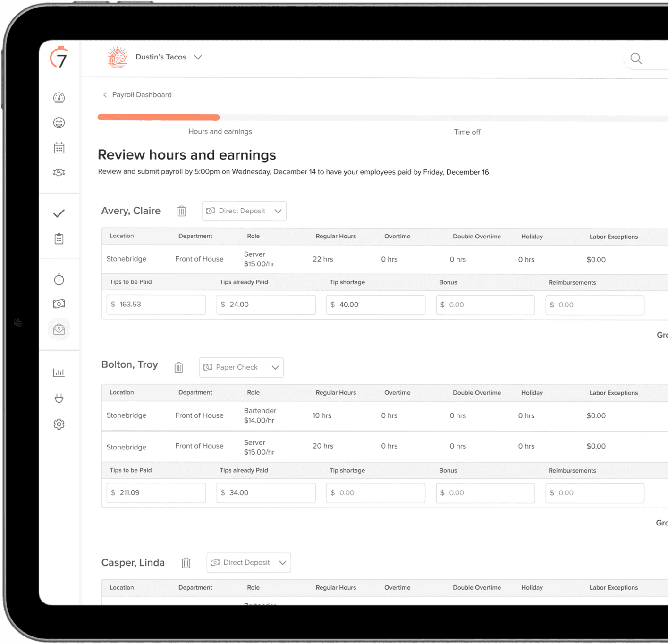The height and width of the screenshot is (644, 668).
Task: Click Bolton's Tip shortage amount field
Action: (x=376, y=493)
